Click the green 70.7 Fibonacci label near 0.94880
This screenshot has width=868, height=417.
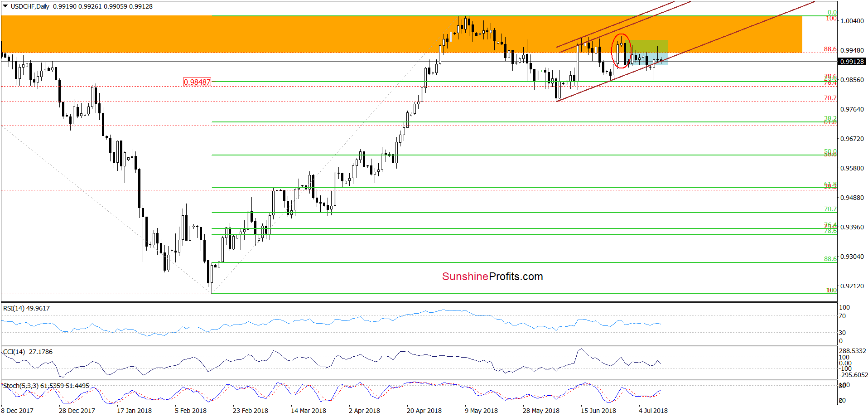[830, 209]
